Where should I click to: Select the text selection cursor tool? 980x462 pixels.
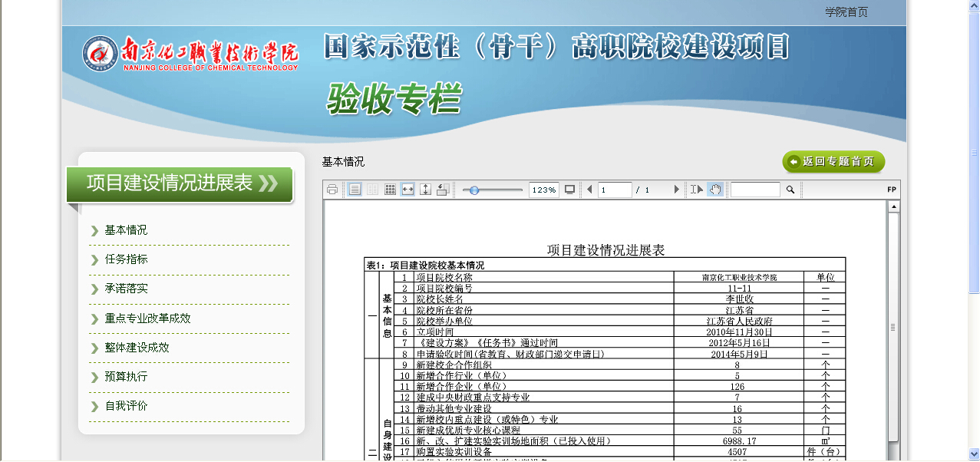click(696, 190)
